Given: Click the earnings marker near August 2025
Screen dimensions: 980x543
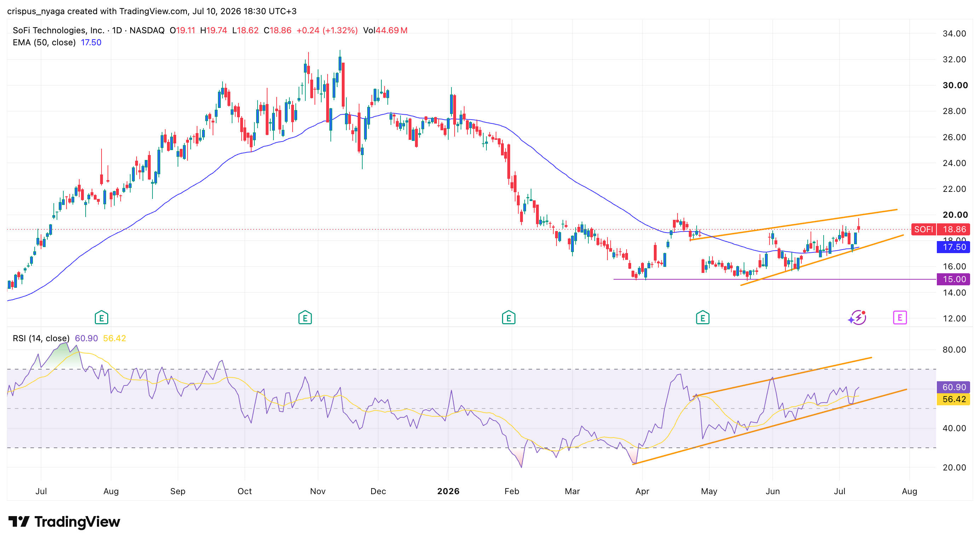Looking at the screenshot, I should [x=101, y=318].
